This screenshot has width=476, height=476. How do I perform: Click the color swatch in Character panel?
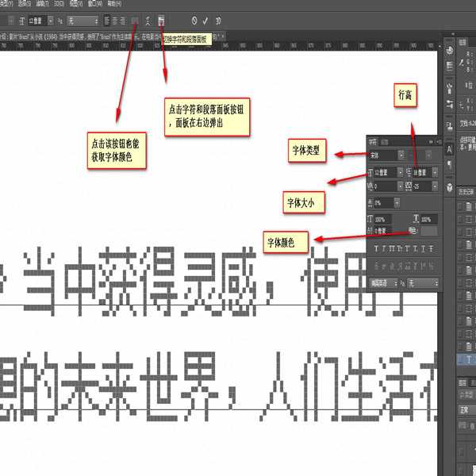pos(429,232)
